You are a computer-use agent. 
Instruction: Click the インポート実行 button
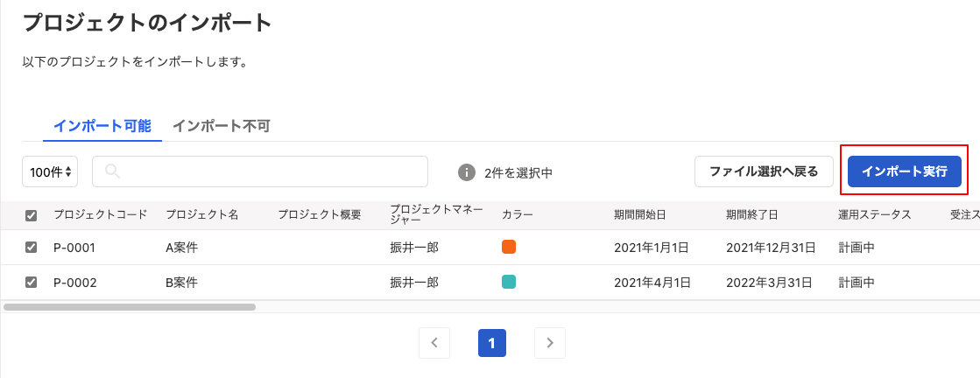[905, 171]
